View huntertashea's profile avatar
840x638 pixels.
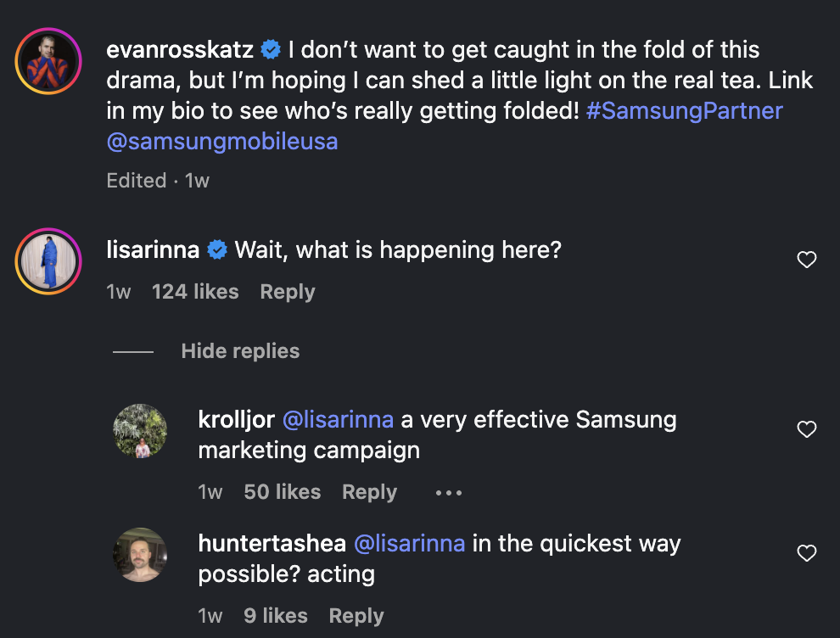tap(140, 555)
